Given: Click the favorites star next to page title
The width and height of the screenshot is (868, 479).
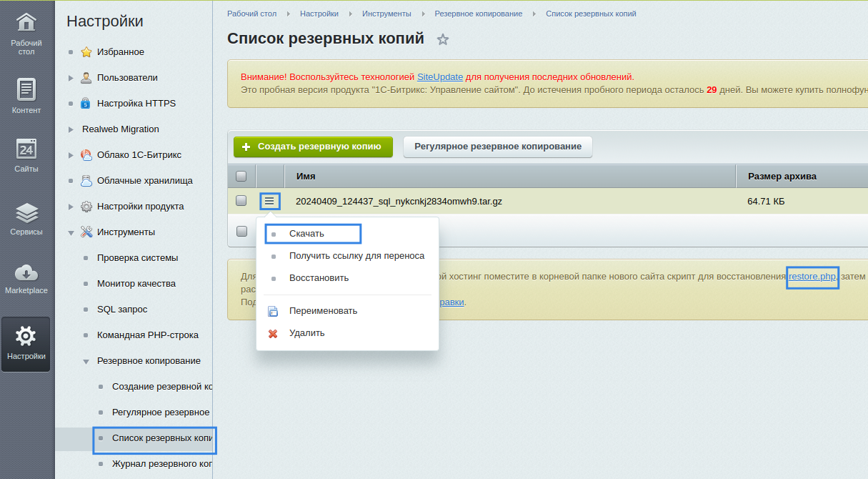Looking at the screenshot, I should tap(443, 39).
